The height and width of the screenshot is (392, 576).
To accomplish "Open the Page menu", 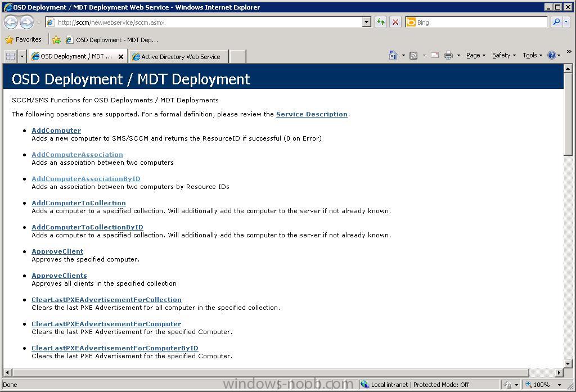I will [476, 55].
